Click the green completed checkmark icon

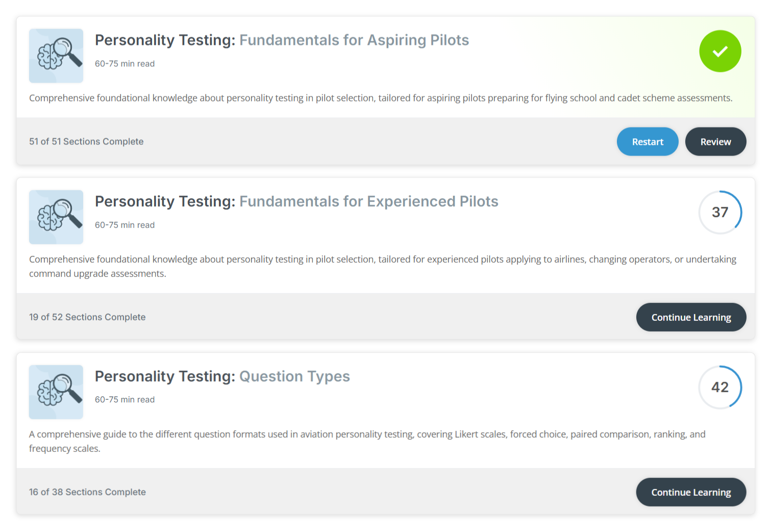(x=720, y=51)
